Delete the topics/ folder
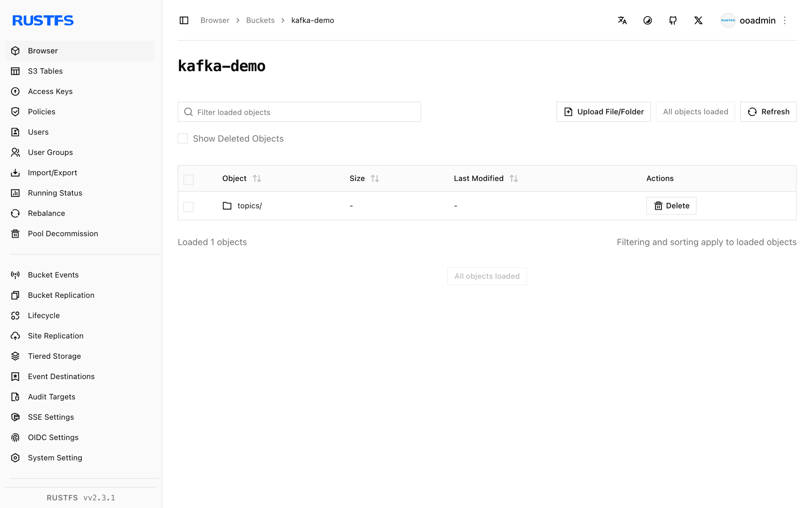Screen dimensions: 812x508 (671, 206)
